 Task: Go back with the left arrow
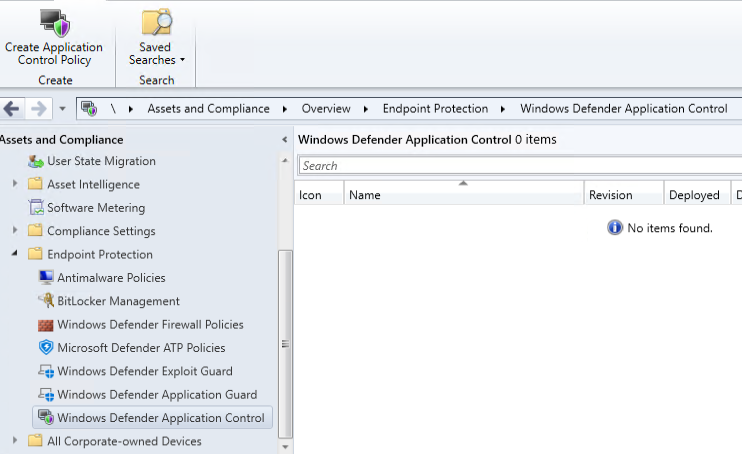[11, 109]
